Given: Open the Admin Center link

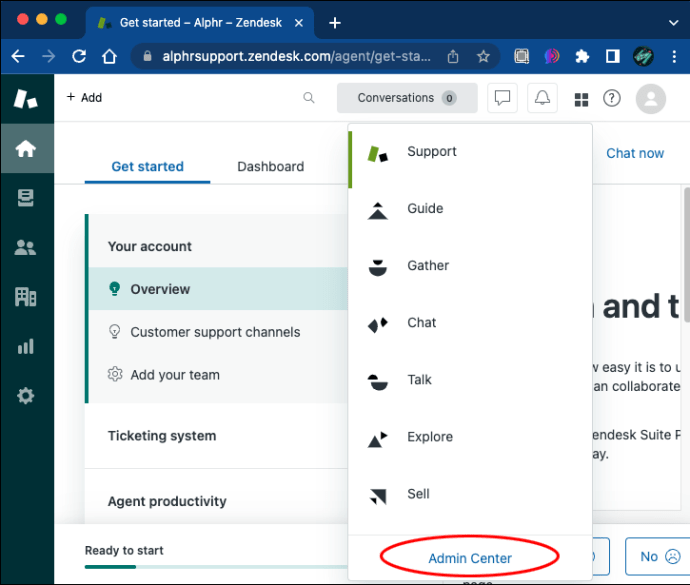Looking at the screenshot, I should (x=470, y=558).
